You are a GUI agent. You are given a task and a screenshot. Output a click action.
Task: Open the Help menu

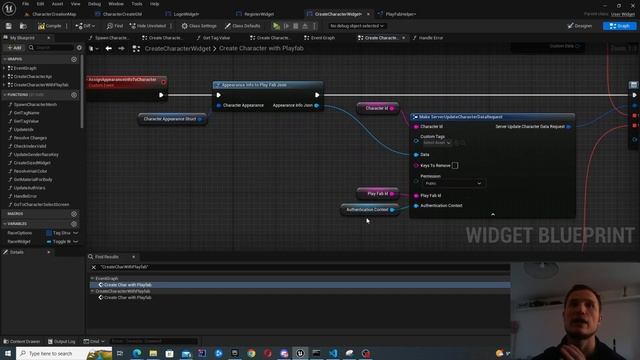154,4
